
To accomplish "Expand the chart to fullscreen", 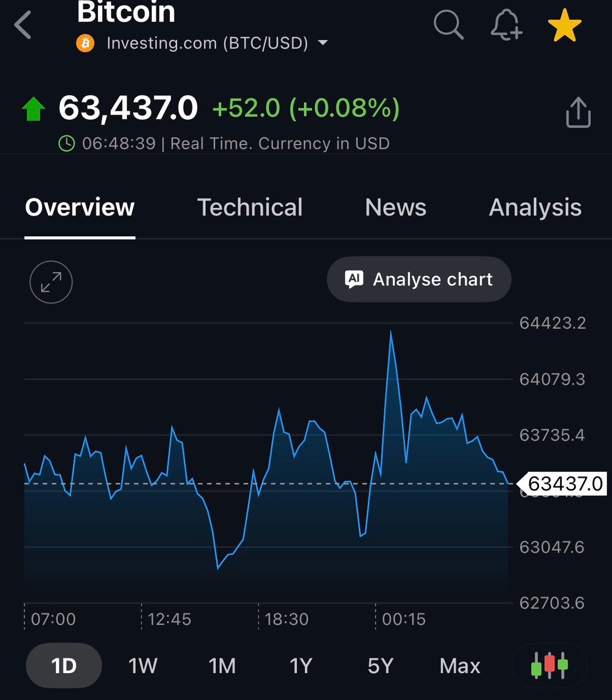I will click(x=51, y=282).
